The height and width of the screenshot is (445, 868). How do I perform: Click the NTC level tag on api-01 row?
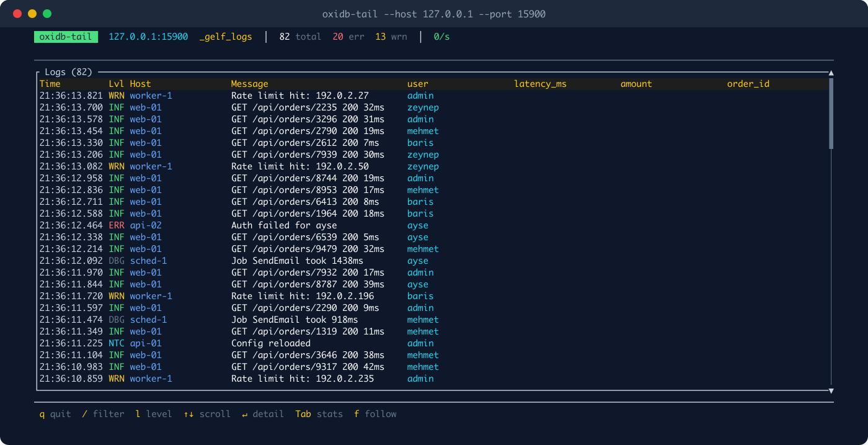pyautogui.click(x=117, y=343)
